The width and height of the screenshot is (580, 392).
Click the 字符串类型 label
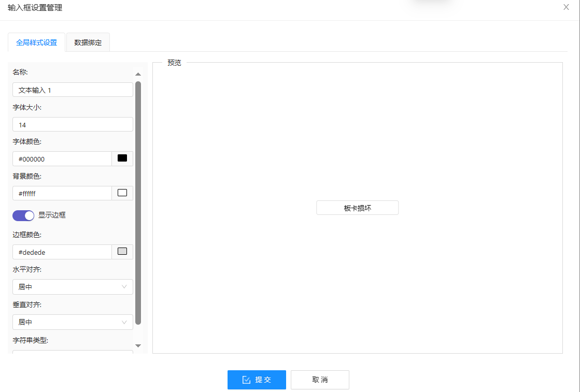point(31,340)
